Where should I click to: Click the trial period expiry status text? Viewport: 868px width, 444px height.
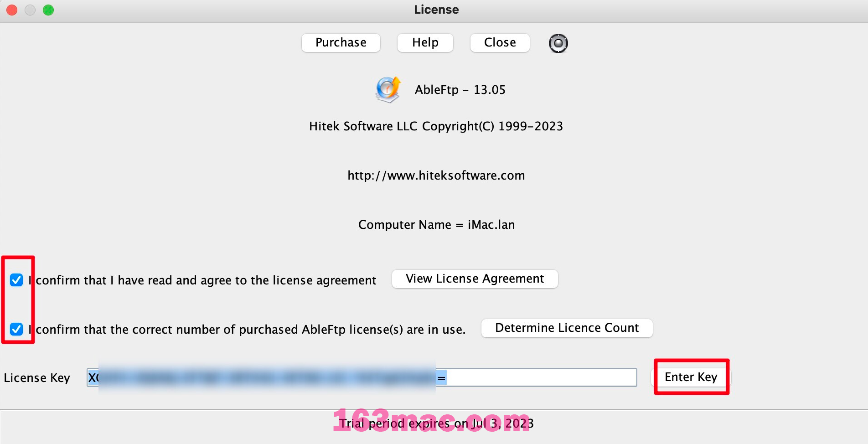[x=436, y=423]
